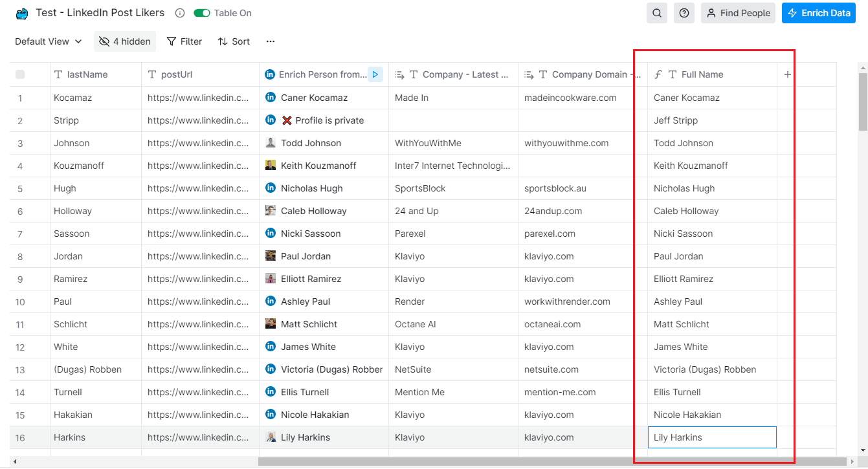Open the Company - Latest column header

point(453,74)
